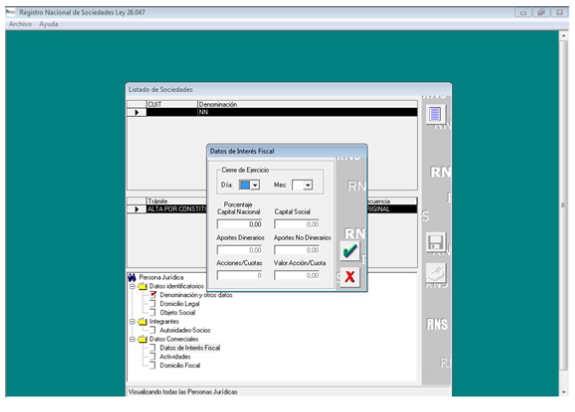Click the application icon in title bar
The width and height of the screenshot is (575, 412).
[x=10, y=12]
